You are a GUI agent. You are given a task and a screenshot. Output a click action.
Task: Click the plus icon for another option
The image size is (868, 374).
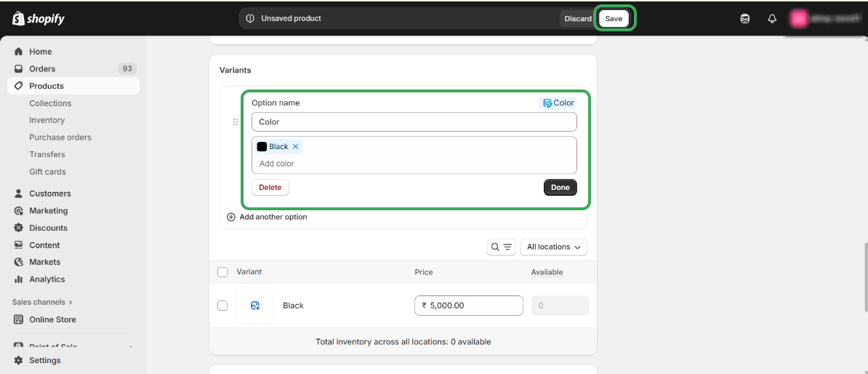231,217
